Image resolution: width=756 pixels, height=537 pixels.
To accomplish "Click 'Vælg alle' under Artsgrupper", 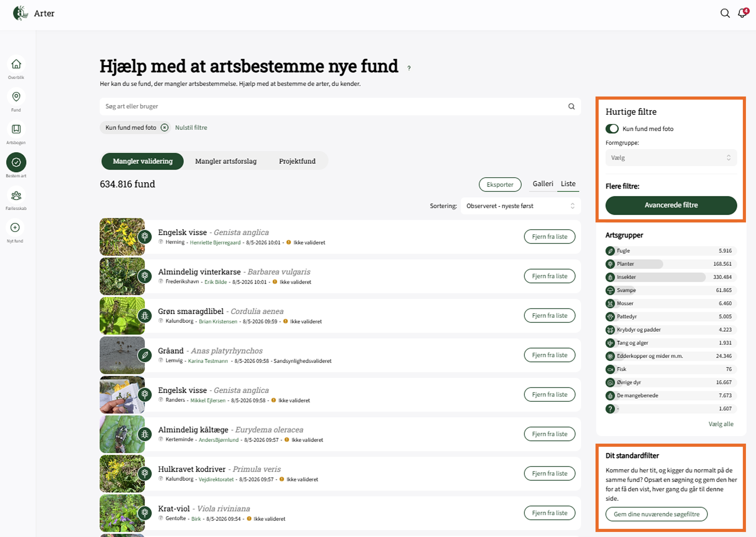I will pos(721,424).
